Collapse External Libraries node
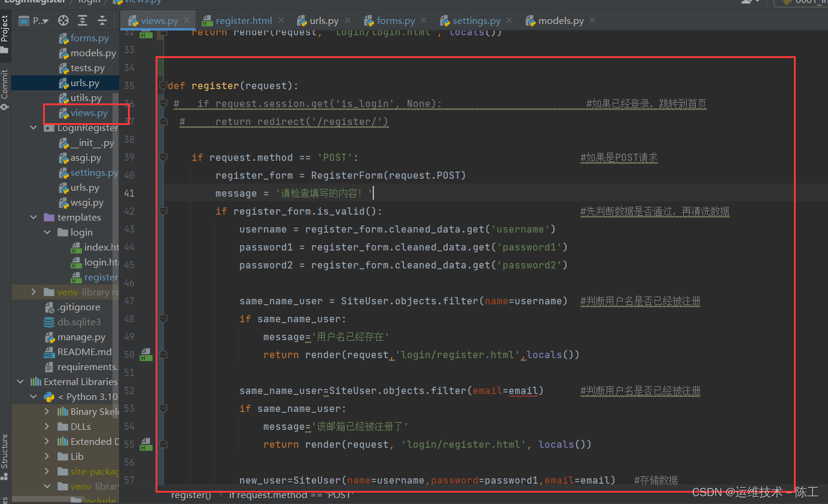 point(20,382)
